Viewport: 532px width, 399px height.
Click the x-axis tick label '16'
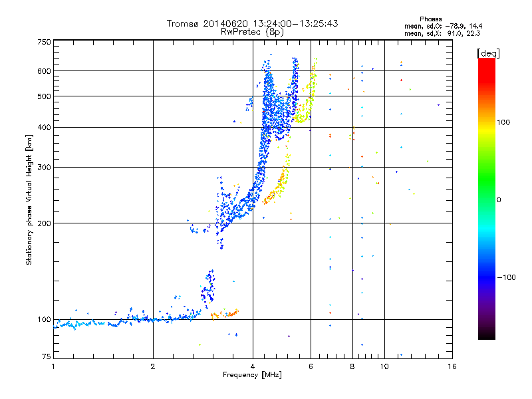pos(452,366)
